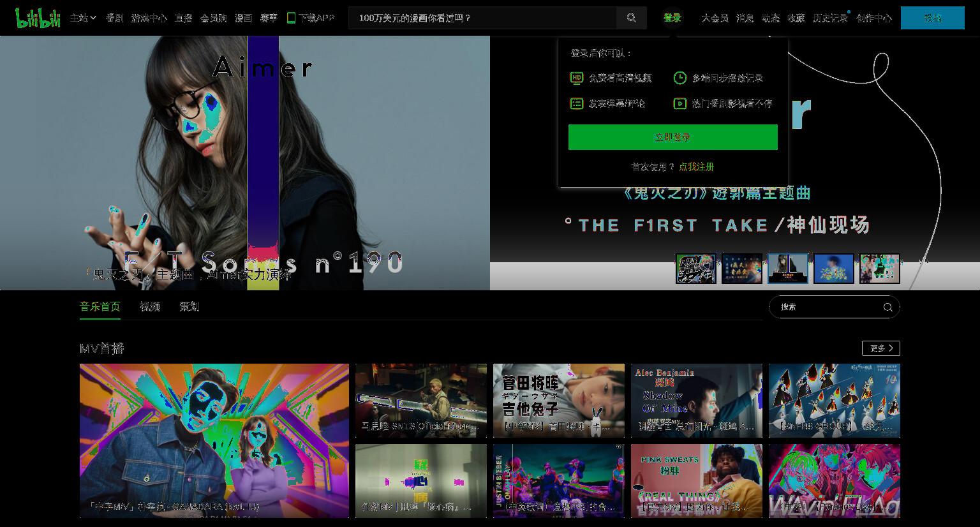Click the MV首播 section heading

(x=101, y=348)
